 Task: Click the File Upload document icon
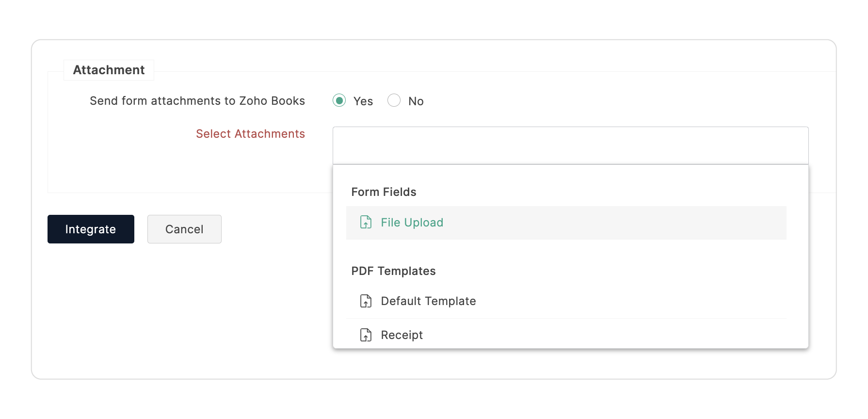click(x=366, y=223)
